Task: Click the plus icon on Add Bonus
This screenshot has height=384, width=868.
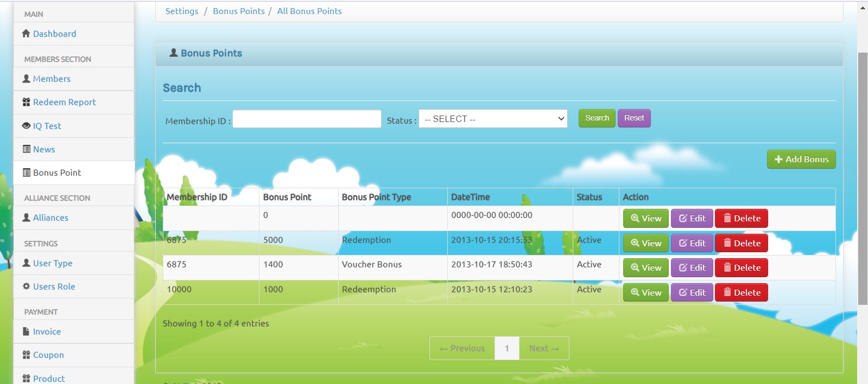Action: tap(778, 159)
